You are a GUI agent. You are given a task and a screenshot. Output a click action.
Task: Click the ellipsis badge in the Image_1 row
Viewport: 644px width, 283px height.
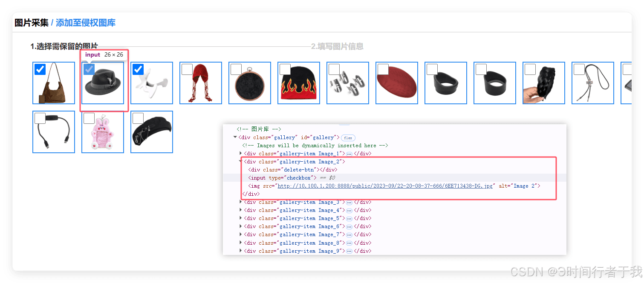coord(349,154)
